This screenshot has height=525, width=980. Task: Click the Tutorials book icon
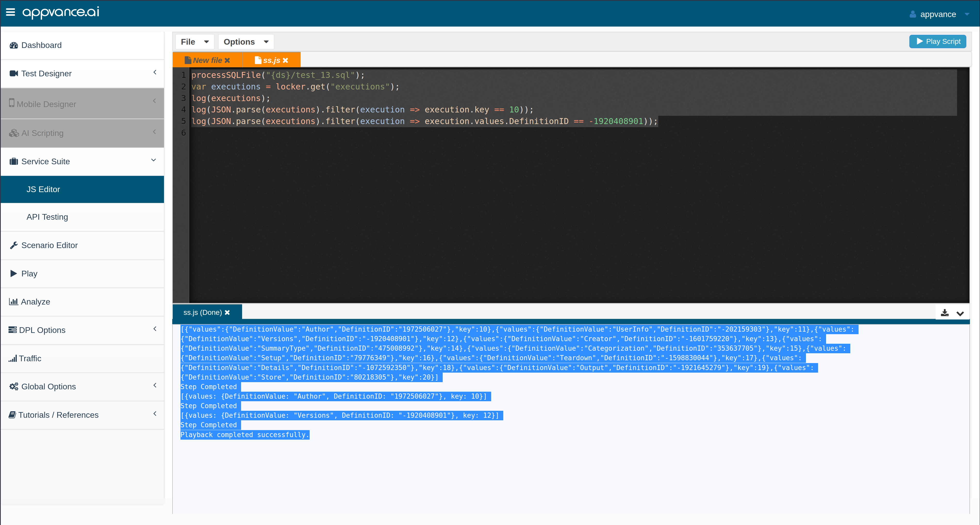pos(12,415)
